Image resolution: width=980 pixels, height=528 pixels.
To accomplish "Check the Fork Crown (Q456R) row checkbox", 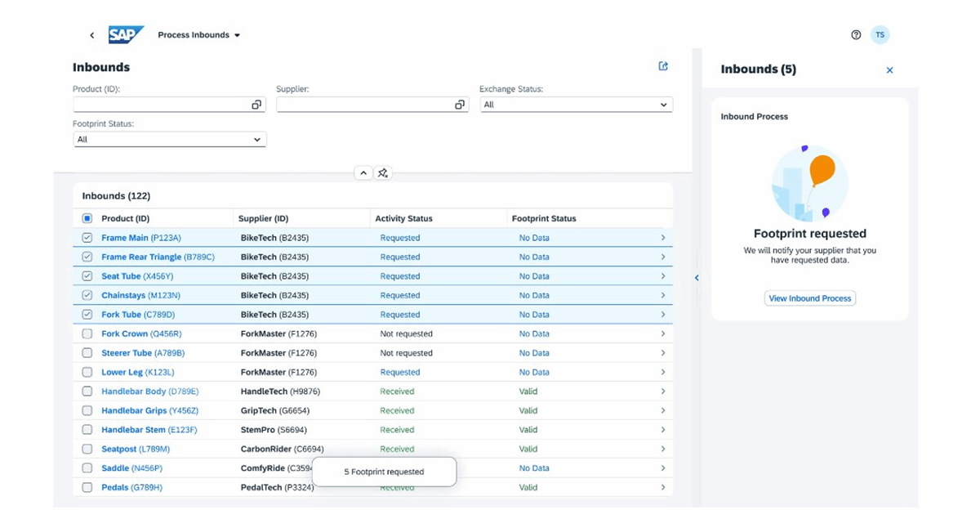I will (87, 333).
